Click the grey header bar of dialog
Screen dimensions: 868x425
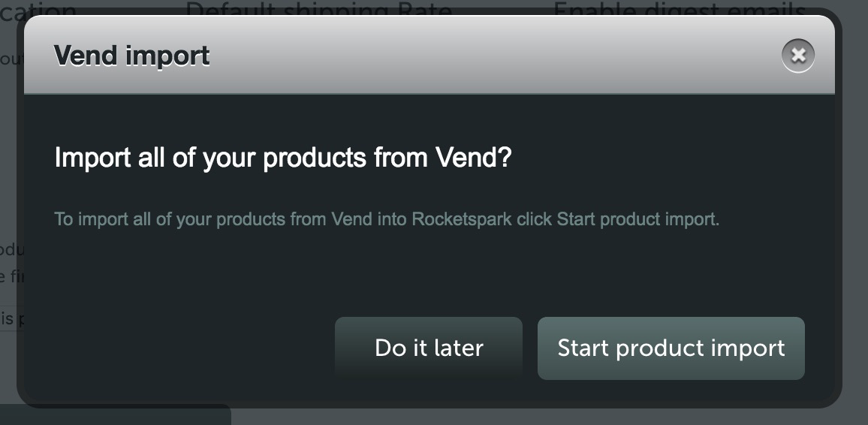(x=429, y=54)
